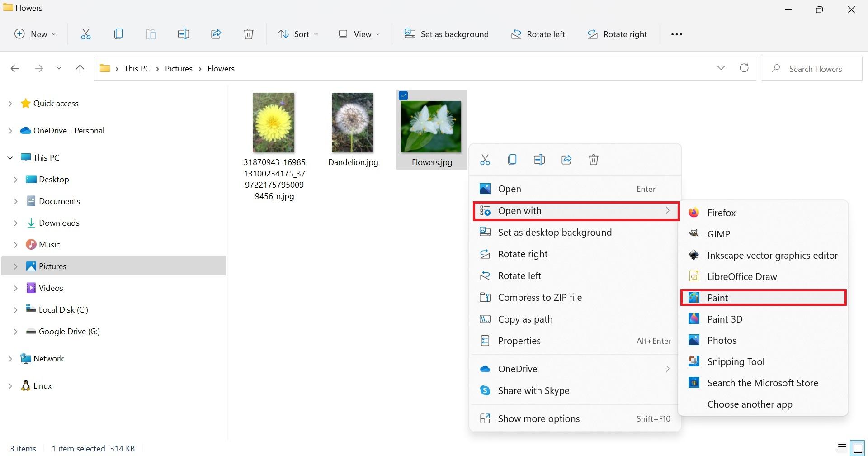This screenshot has height=456, width=868.
Task: Uncheck the Flowers.jpg selection checkbox
Action: coord(403,95)
